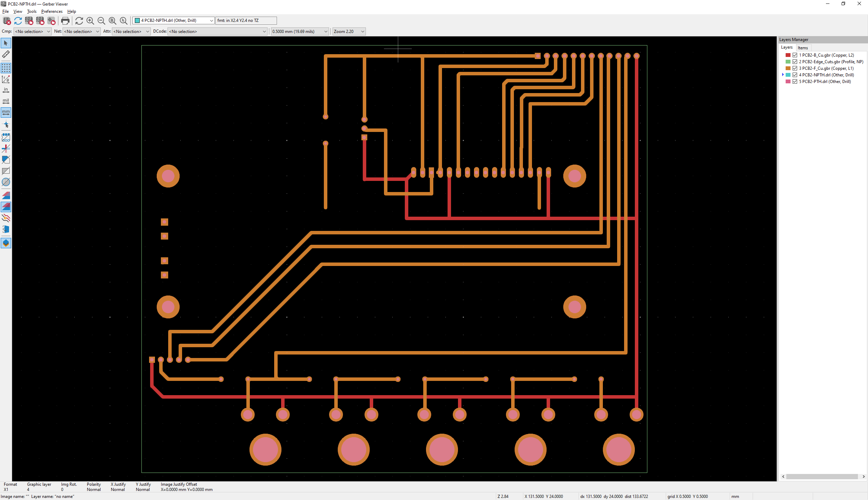Open the Zoom 2.20 dropdown
This screenshot has height=500, width=868.
tap(362, 32)
